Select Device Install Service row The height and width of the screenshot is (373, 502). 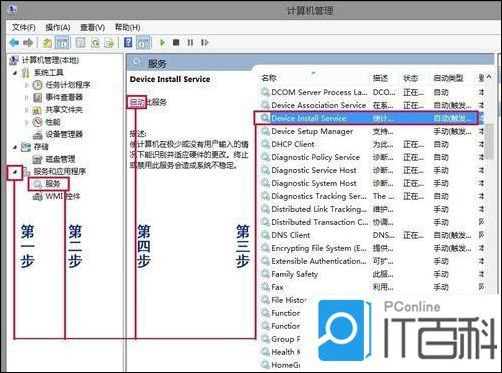click(x=366, y=118)
